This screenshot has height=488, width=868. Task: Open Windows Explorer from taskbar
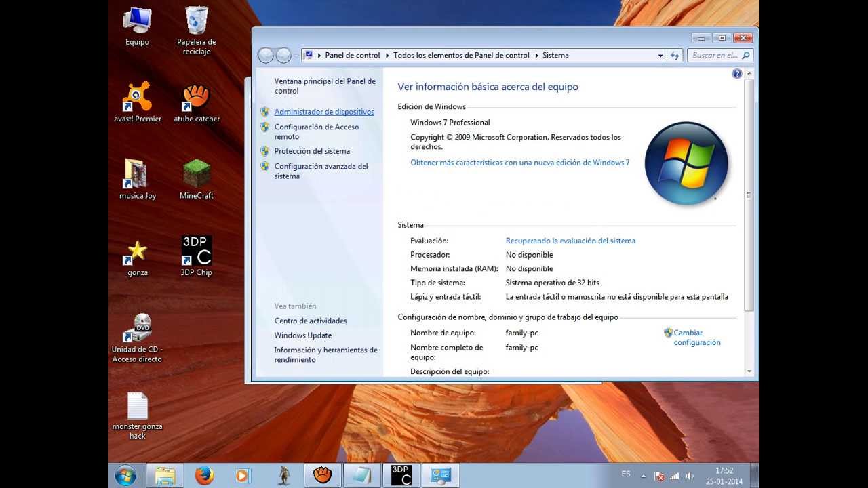165,476
